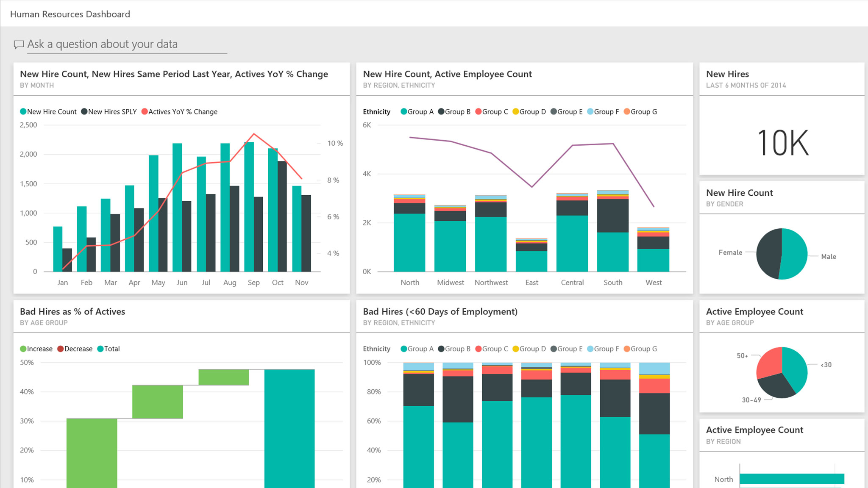868x488 pixels.
Task: Click the Ask a question input field
Action: coord(126,44)
